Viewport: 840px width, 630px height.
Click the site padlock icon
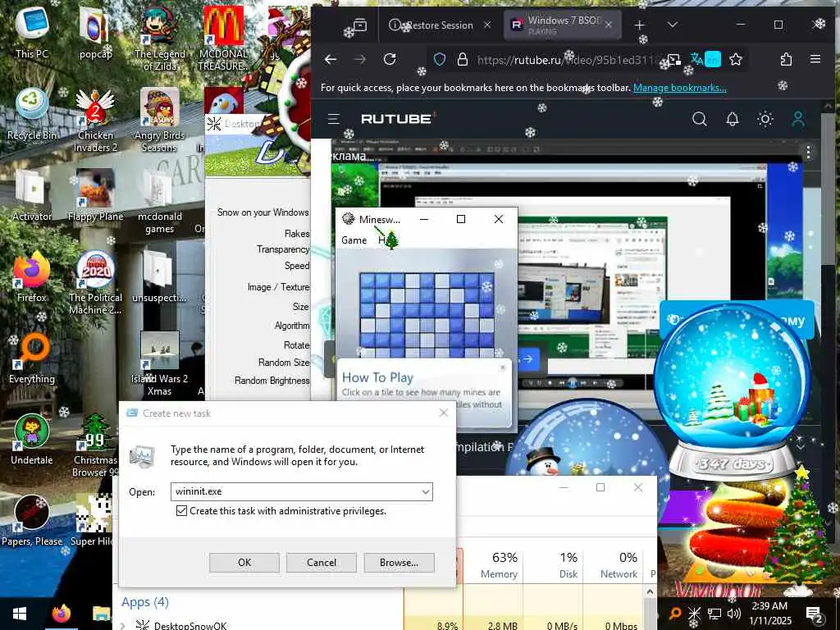463,59
